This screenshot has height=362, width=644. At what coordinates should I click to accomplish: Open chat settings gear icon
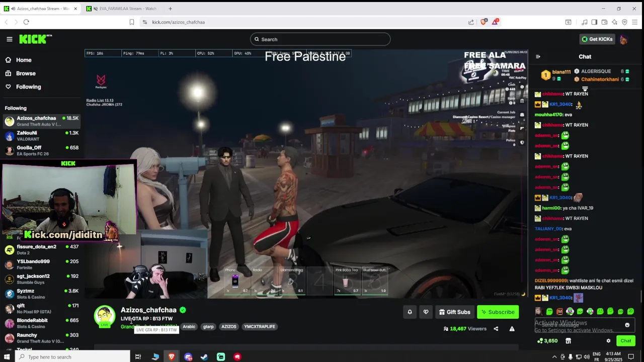(608, 341)
